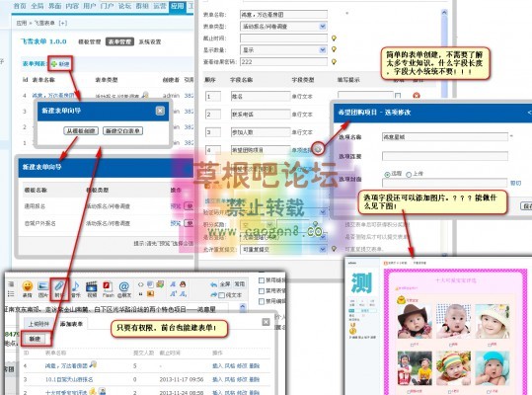Open the 论坛 admin menu
Image resolution: width=532 pixels, height=395 pixels.
coord(124,6)
